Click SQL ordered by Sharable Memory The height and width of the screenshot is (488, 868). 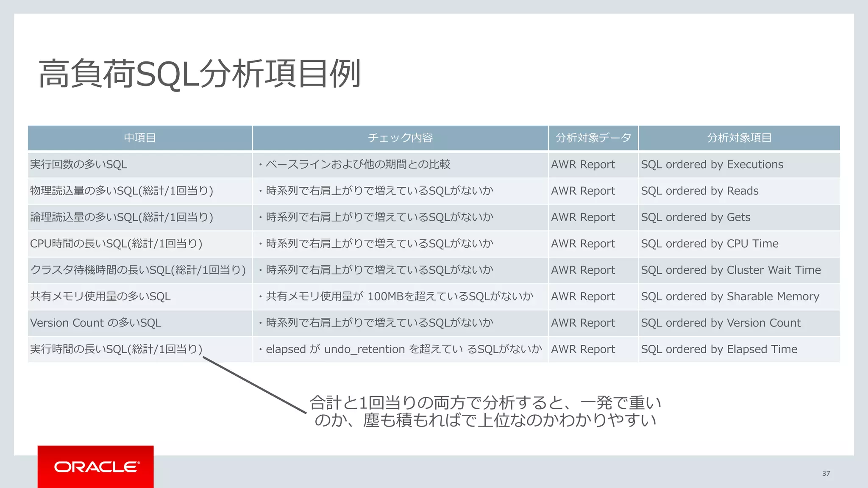730,297
